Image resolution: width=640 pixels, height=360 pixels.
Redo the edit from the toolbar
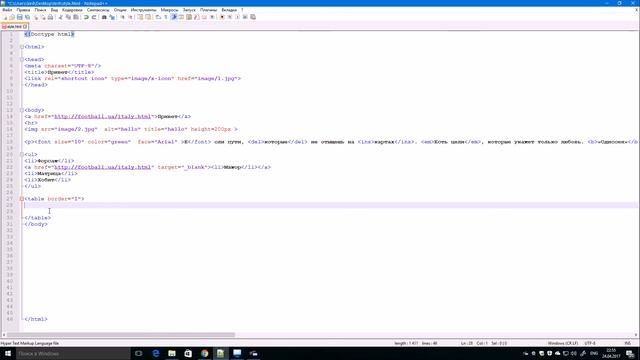click(93, 17)
